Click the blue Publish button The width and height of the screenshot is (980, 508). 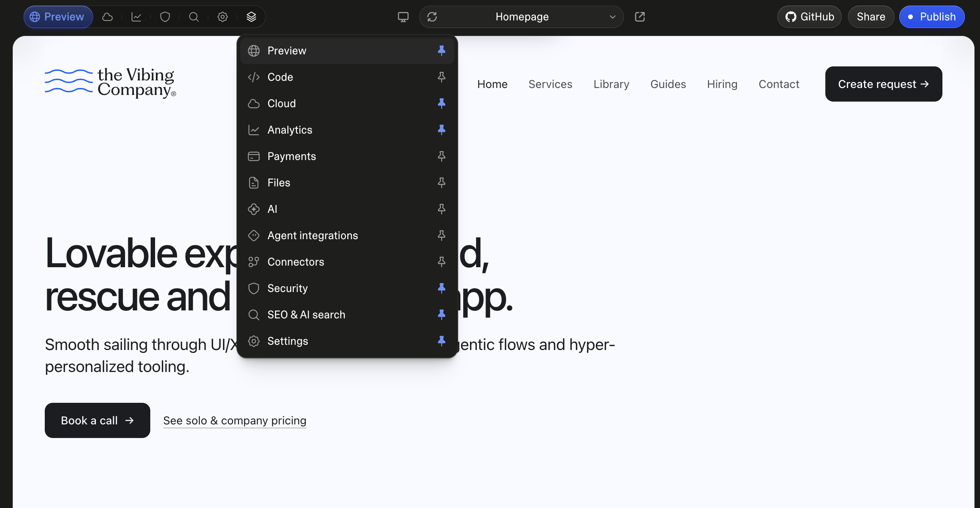click(932, 17)
